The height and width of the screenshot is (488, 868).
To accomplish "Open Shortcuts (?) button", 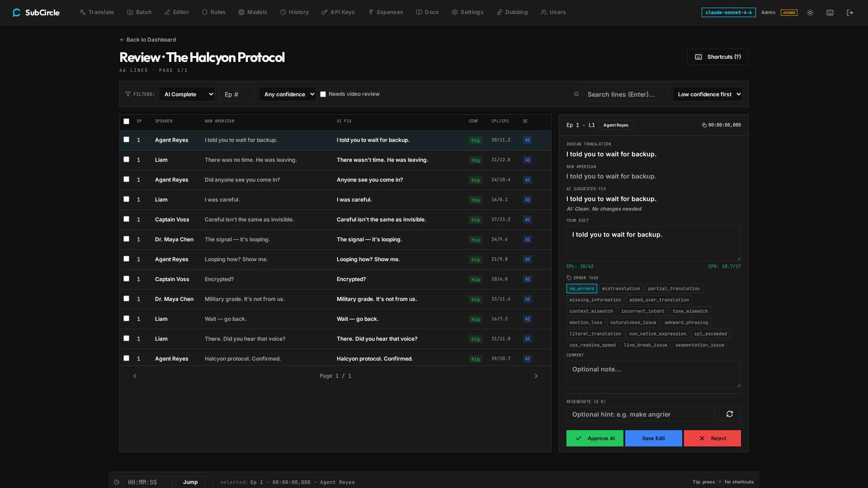I will coord(717,57).
